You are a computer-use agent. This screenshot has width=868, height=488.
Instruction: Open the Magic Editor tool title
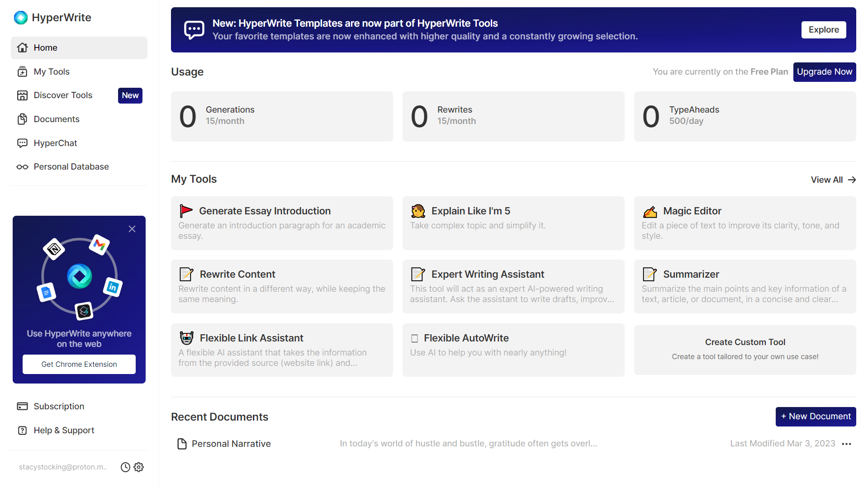pyautogui.click(x=692, y=211)
